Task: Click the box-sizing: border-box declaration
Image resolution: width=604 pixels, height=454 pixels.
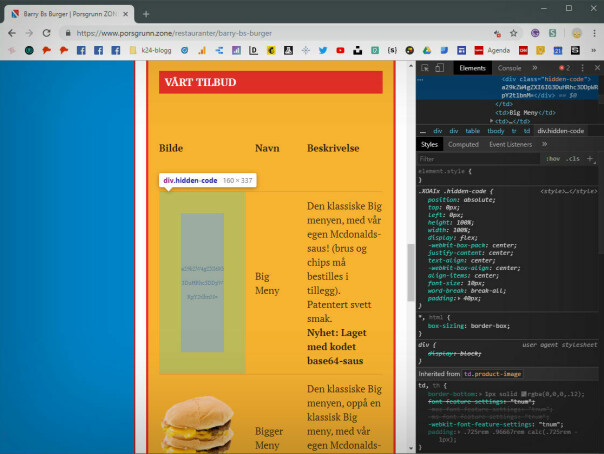Action: [x=468, y=326]
